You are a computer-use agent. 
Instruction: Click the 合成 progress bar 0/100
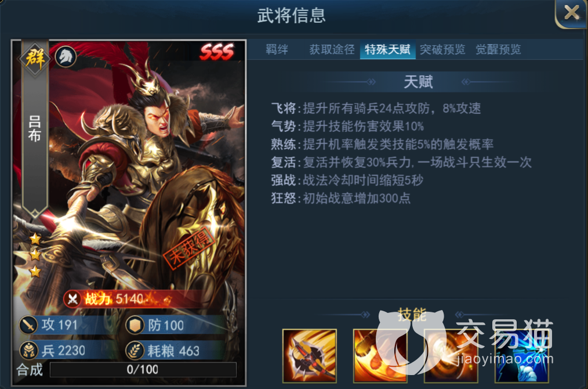143,369
